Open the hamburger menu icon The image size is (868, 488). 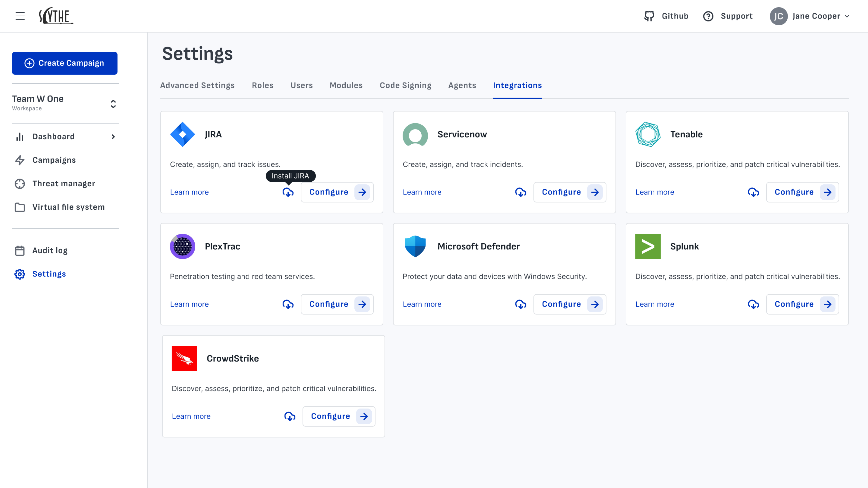pos(20,16)
